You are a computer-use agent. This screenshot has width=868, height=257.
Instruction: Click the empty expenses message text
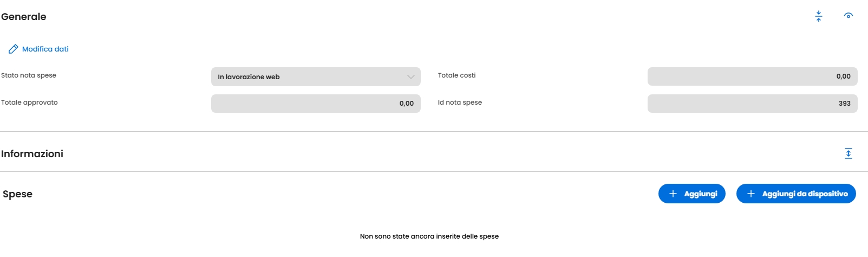tap(429, 236)
